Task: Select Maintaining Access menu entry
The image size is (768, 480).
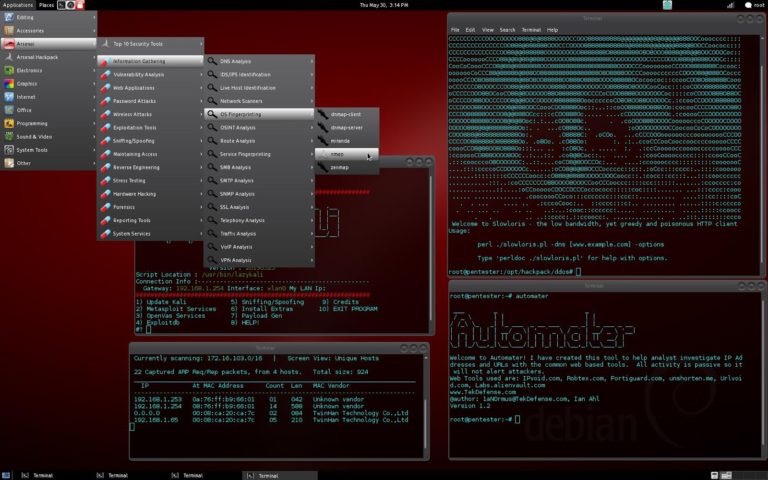Action: [x=150, y=154]
